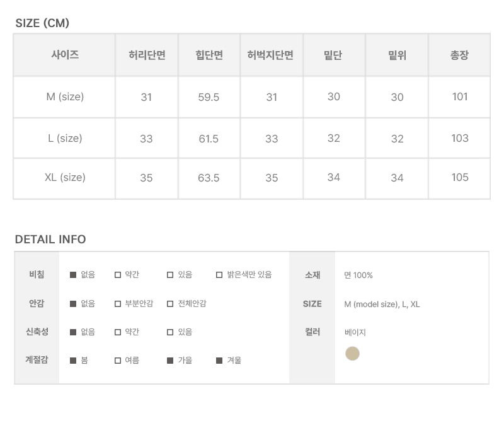The width and height of the screenshot is (504, 423).
Task: Check the 신축성 있음 checkbox
Action: click(x=170, y=332)
